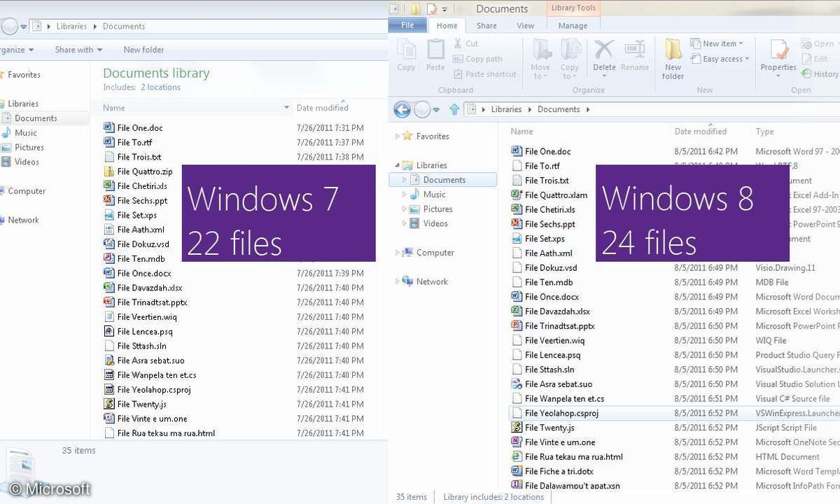
Task: Switch to the View ribbon tab
Action: pos(526,26)
